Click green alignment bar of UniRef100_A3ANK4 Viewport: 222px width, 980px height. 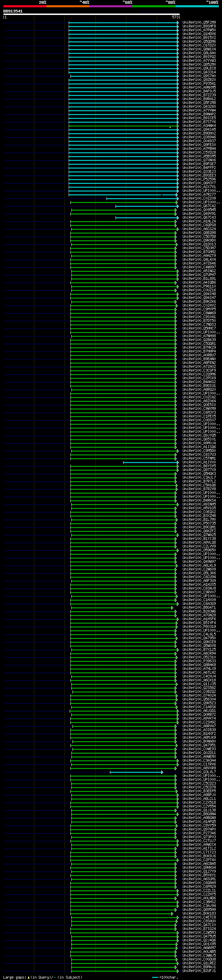pyautogui.click(x=123, y=126)
